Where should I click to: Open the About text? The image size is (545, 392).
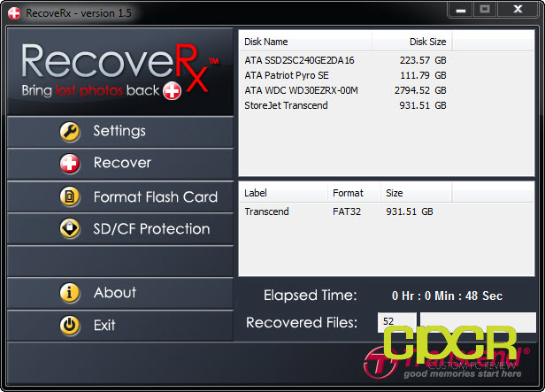(x=115, y=293)
